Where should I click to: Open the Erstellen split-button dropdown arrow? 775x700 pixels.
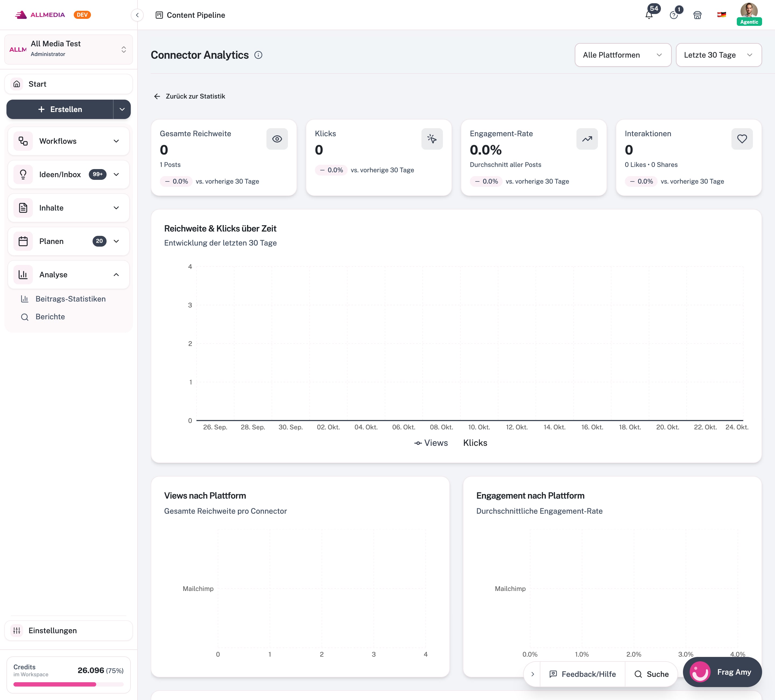coord(122,109)
